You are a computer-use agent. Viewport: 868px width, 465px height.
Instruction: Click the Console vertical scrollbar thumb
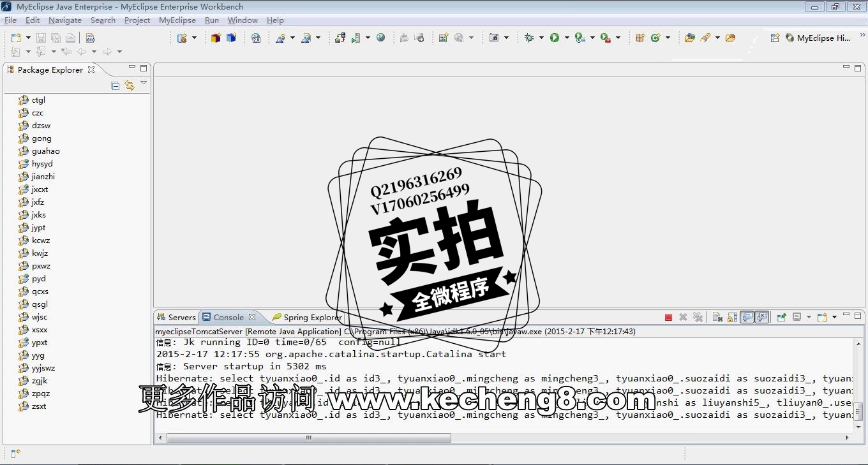coord(858,411)
